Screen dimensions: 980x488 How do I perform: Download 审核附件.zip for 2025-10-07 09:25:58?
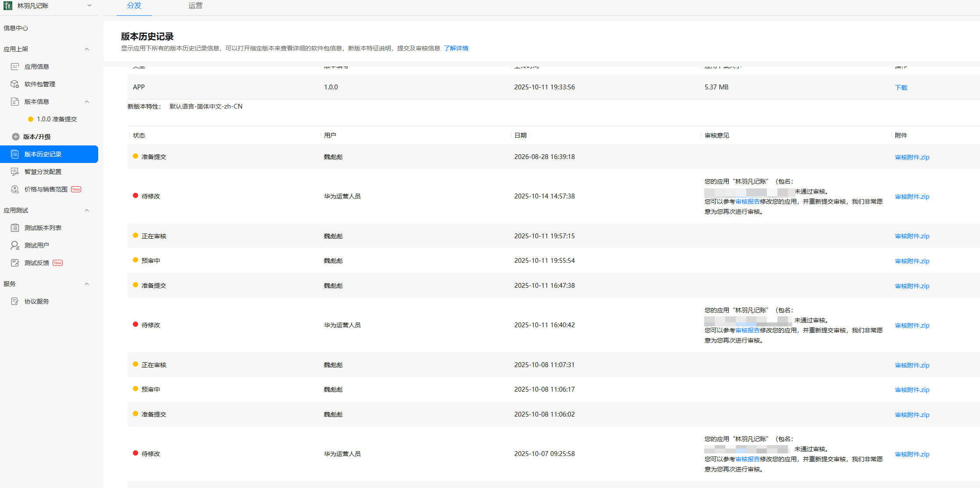pyautogui.click(x=912, y=454)
